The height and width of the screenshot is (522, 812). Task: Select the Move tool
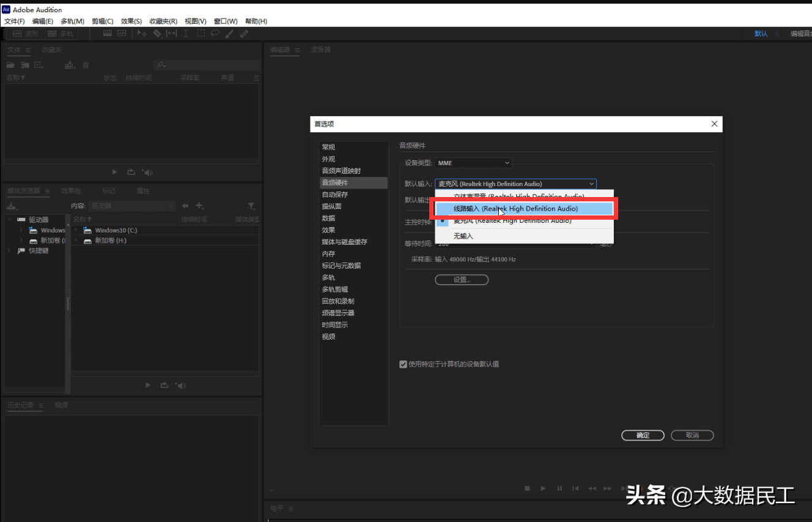pyautogui.click(x=142, y=34)
